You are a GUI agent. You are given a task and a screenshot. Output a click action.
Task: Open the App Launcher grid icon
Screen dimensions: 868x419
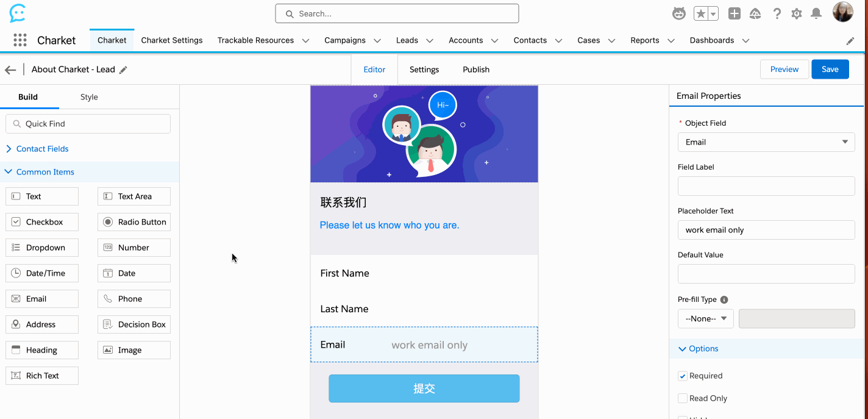point(20,40)
